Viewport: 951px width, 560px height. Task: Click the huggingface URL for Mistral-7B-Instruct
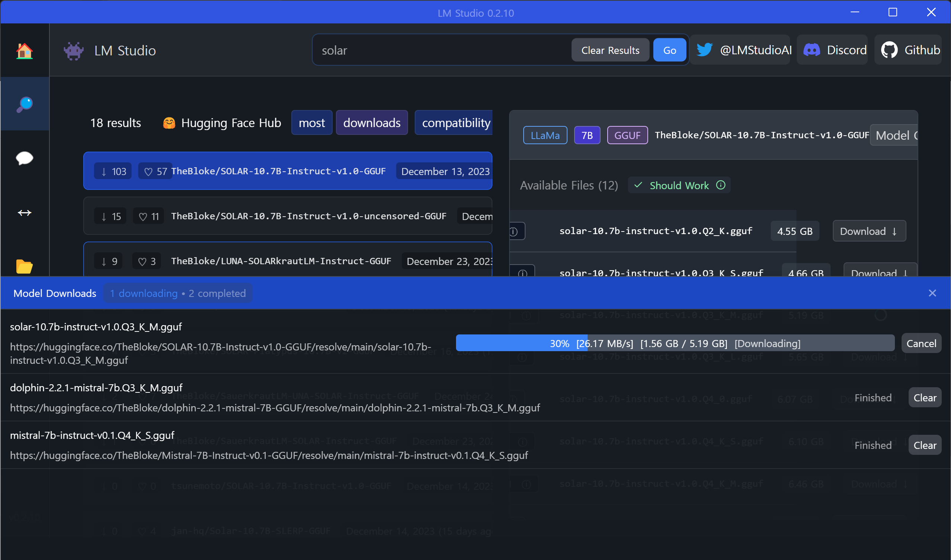(x=269, y=456)
